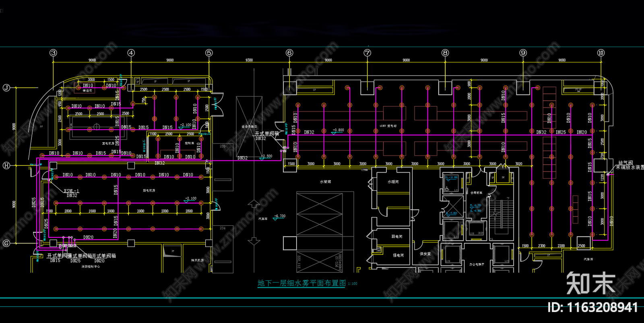Select row axis bubble G

click(6, 243)
